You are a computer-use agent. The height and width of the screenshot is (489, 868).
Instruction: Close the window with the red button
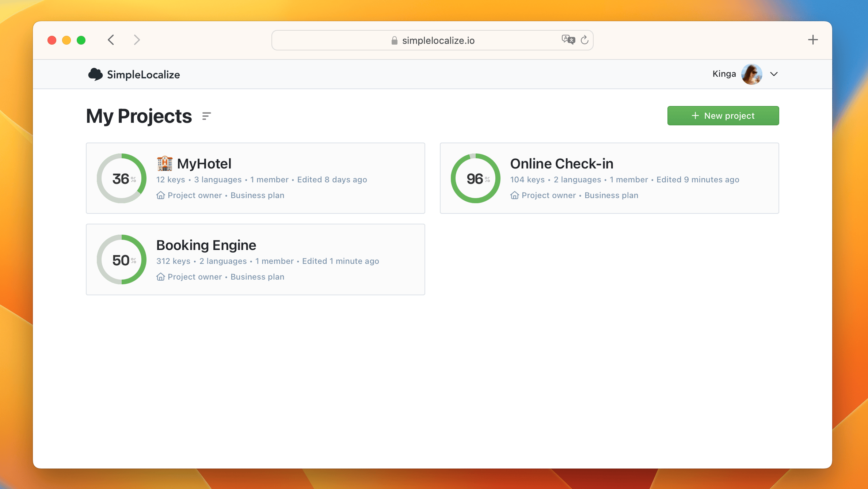(52, 40)
